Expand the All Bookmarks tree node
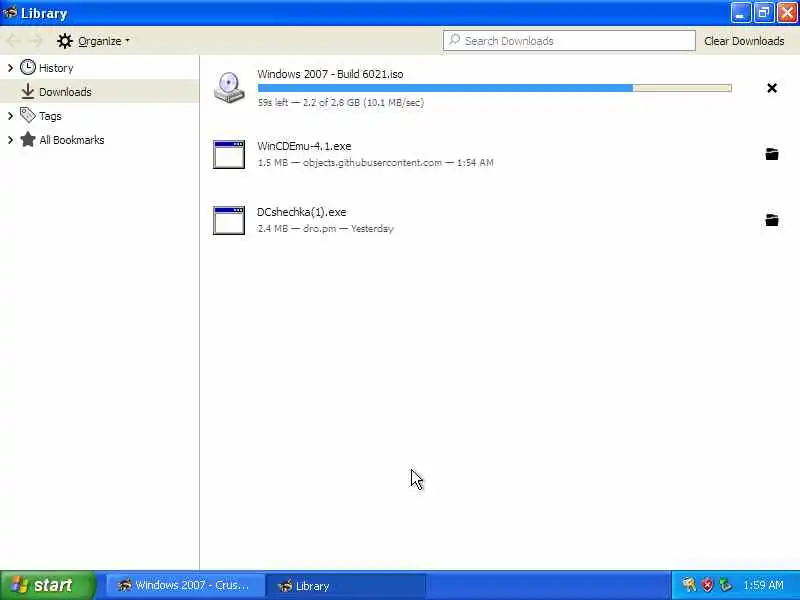The image size is (800, 600). pos(10,140)
